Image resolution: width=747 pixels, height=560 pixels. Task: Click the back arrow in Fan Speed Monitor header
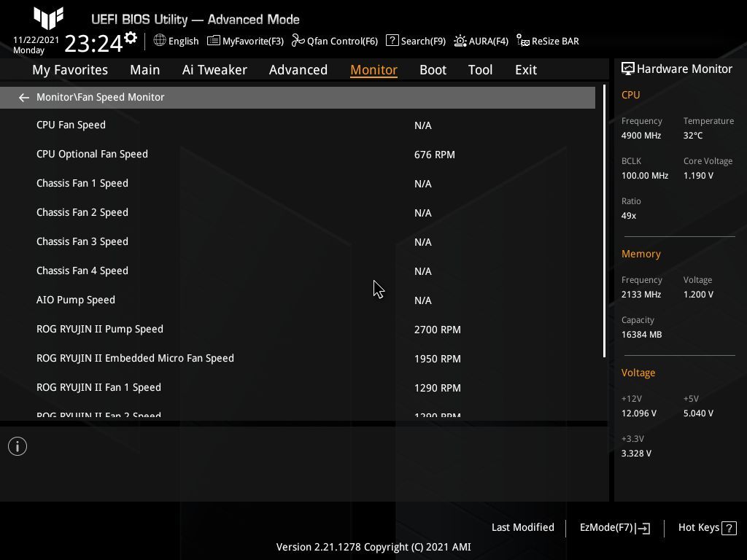[x=24, y=98]
